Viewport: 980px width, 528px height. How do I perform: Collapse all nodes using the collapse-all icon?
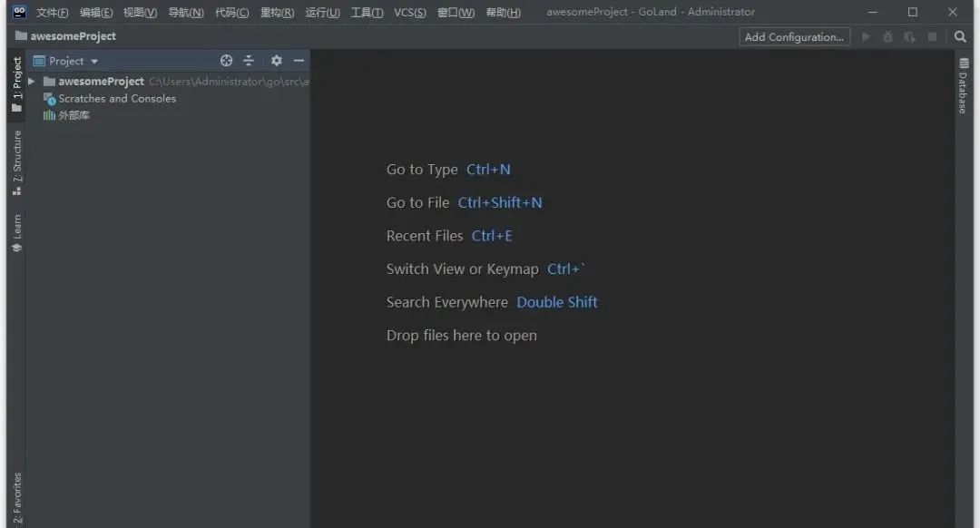(249, 60)
